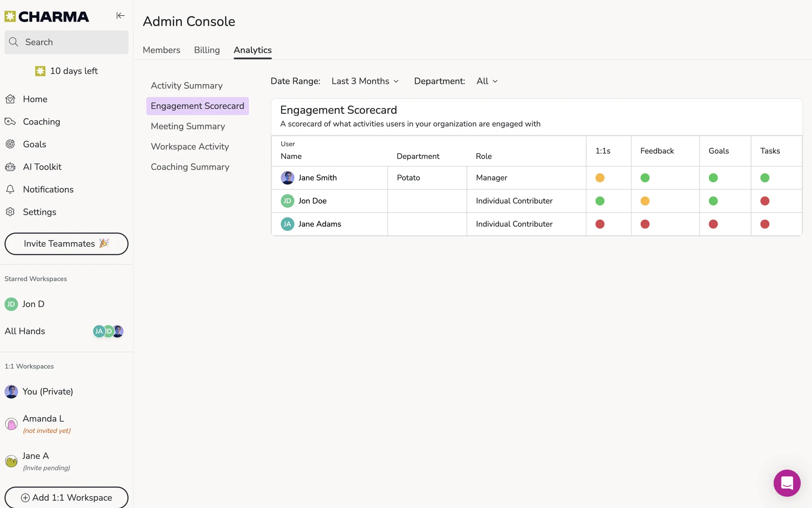The width and height of the screenshot is (812, 508).
Task: Switch to the Members tab
Action: [161, 50]
